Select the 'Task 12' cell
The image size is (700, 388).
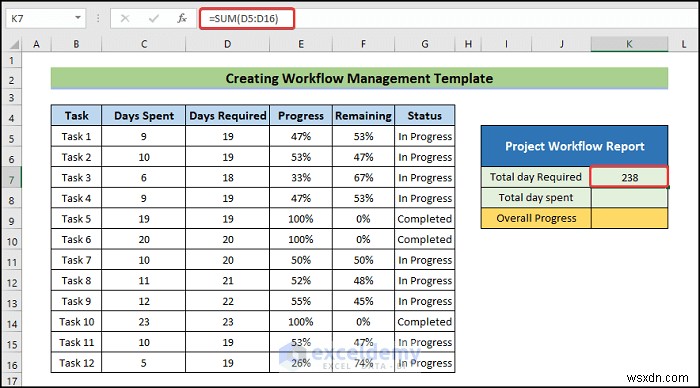tap(76, 363)
